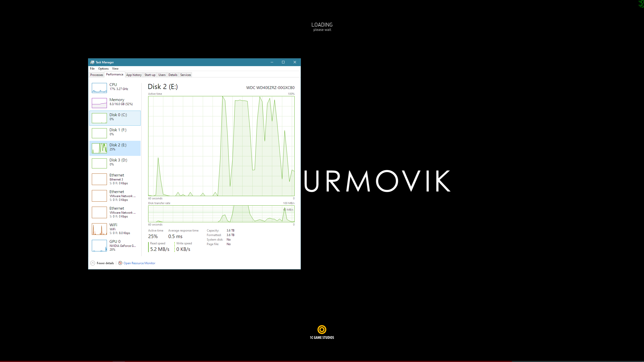
Task: Click the Disk 2 (E:) heading
Action: click(163, 87)
